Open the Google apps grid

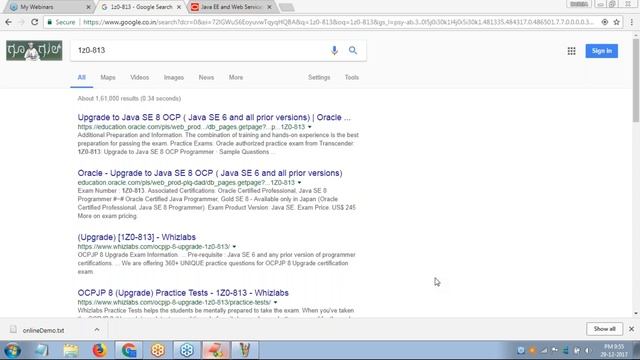[x=571, y=51]
